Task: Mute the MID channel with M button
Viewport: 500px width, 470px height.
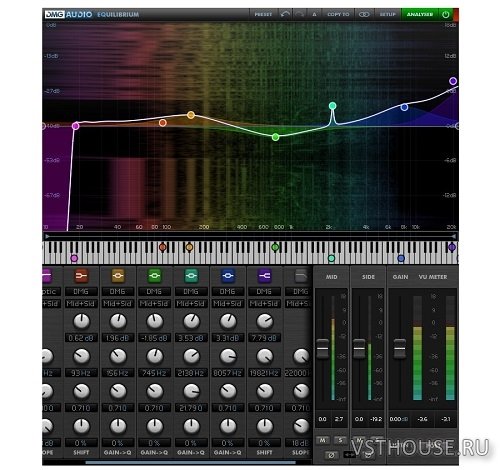Action: tap(322, 440)
